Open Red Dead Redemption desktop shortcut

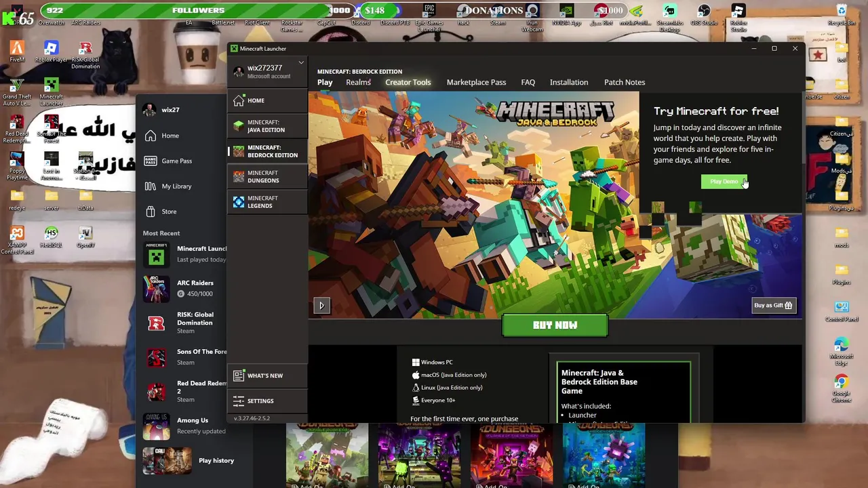coord(17,129)
